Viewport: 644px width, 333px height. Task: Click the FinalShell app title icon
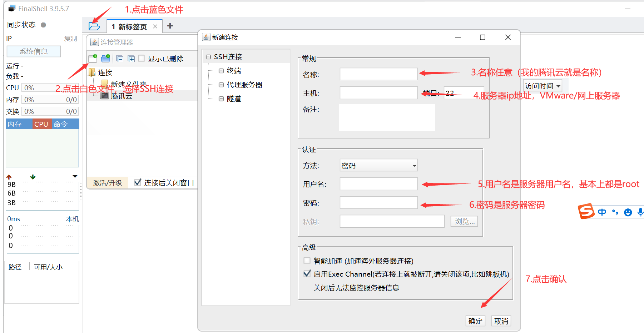point(12,8)
